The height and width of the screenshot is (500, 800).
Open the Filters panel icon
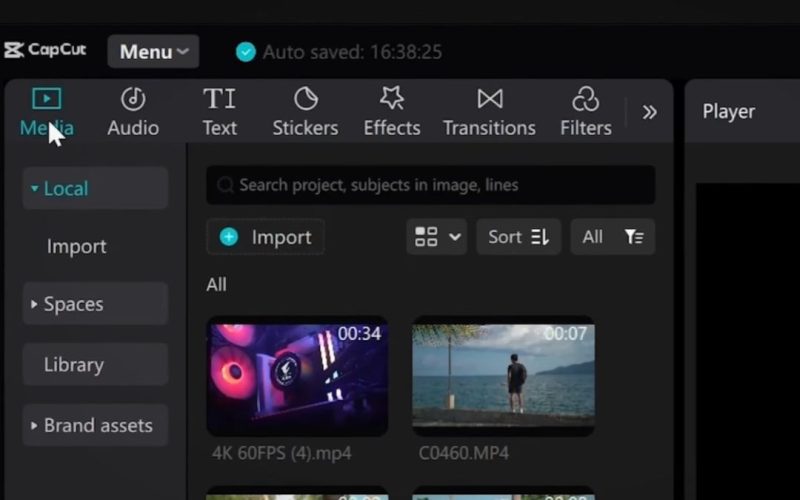click(585, 99)
